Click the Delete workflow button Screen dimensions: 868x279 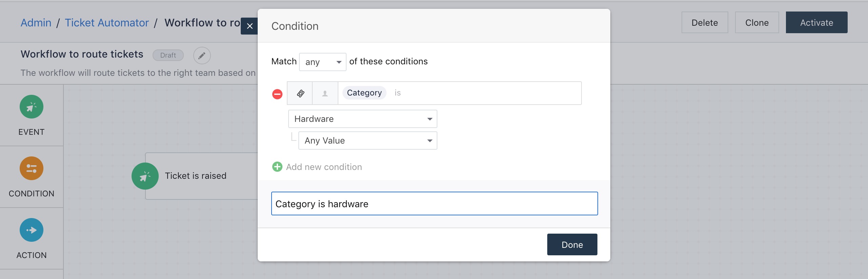[705, 23]
